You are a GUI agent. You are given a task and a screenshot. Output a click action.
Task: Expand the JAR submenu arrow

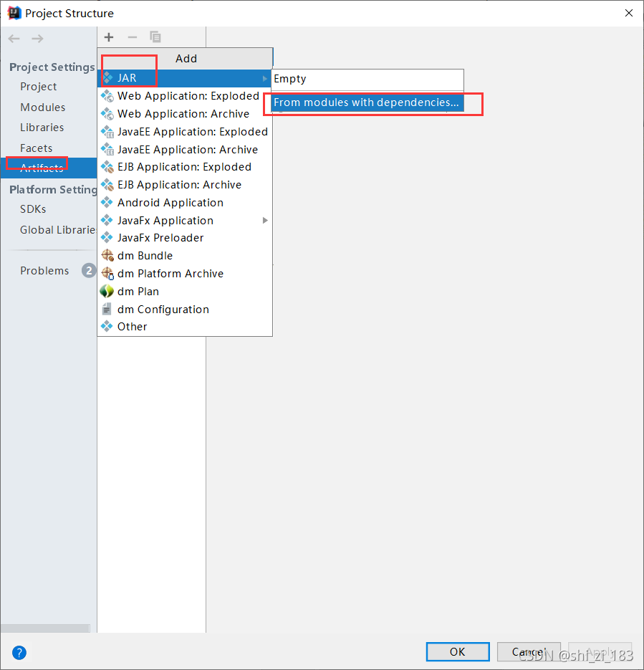click(x=265, y=79)
